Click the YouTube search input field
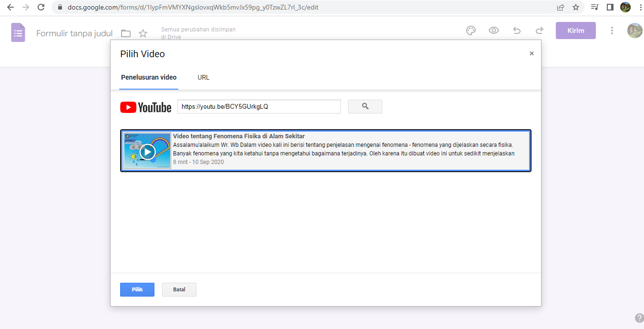Viewport: 644px width, 329px height. (x=259, y=106)
